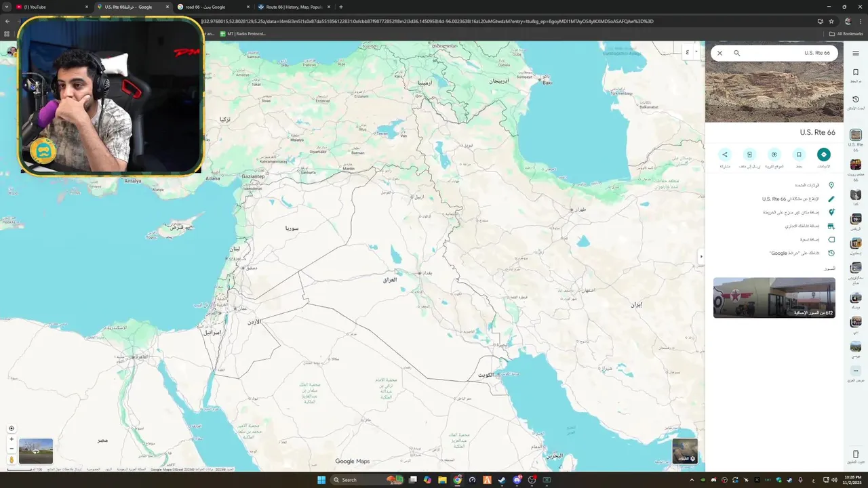The image size is (868, 488).
Task: Click the add a label row
Action: coord(774,239)
